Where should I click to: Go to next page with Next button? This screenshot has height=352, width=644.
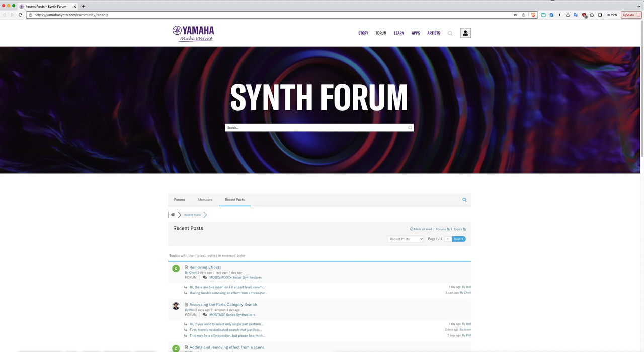(x=459, y=239)
